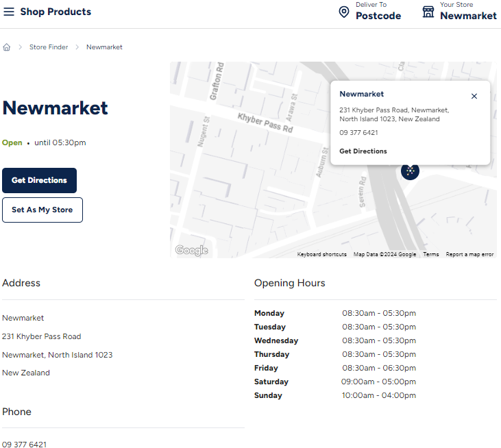Click the Nugent St map label
Image resolution: width=501 pixels, height=448 pixels.
[x=204, y=132]
